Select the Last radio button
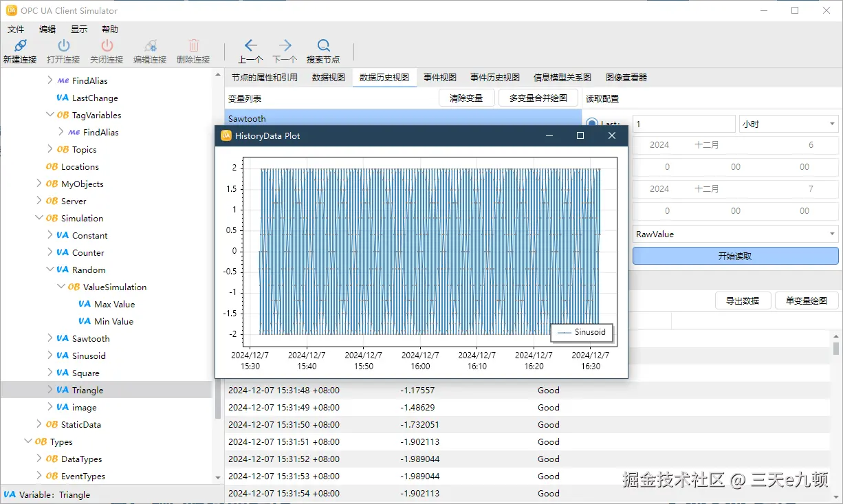The height and width of the screenshot is (504, 843). click(591, 124)
